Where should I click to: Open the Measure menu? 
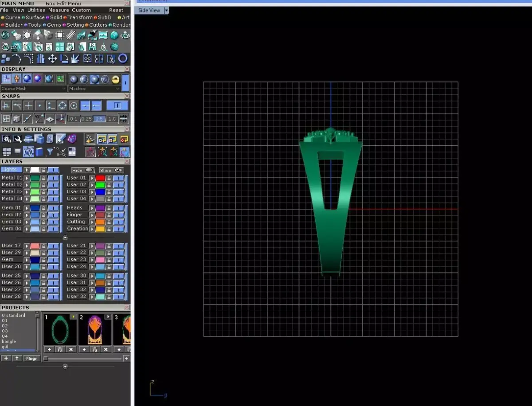pyautogui.click(x=59, y=10)
